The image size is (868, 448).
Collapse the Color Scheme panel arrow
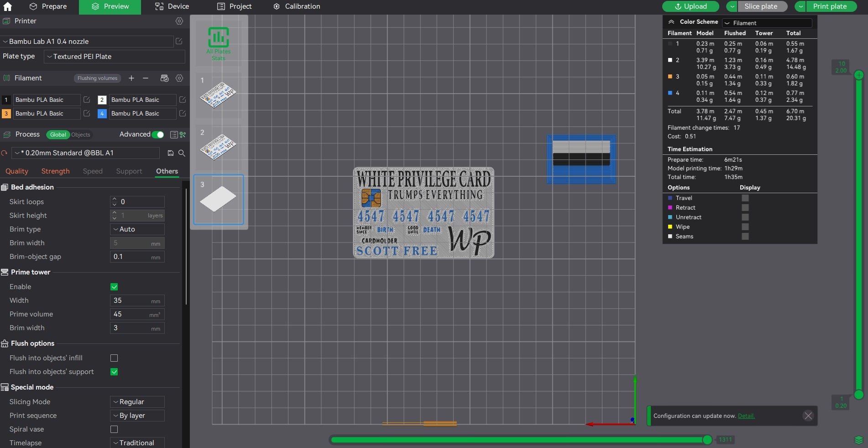671,21
